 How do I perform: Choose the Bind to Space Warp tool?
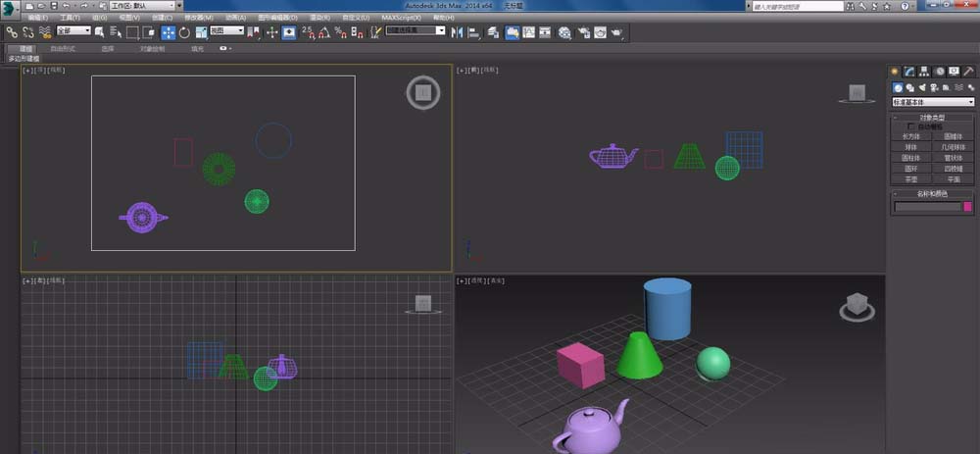(45, 32)
